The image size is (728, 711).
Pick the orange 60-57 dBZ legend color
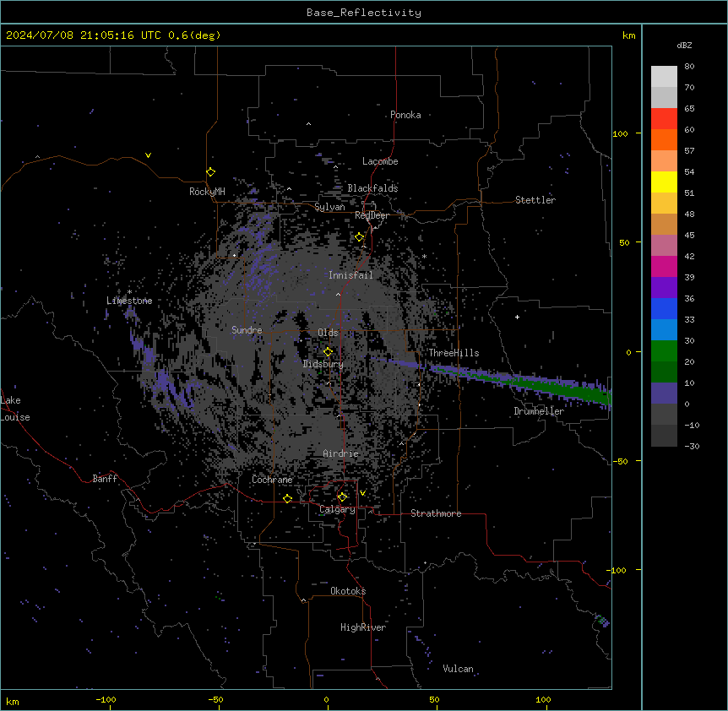pyautogui.click(x=664, y=140)
